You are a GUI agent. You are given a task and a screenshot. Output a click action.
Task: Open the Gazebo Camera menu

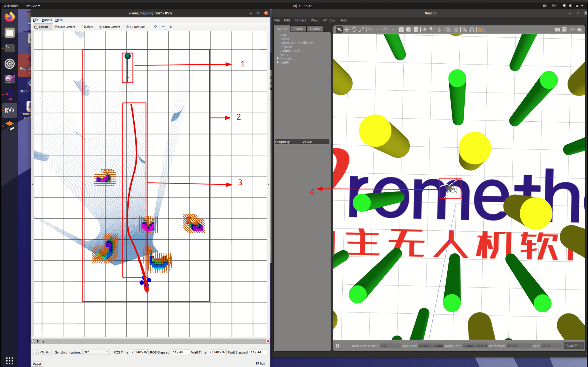pos(300,20)
